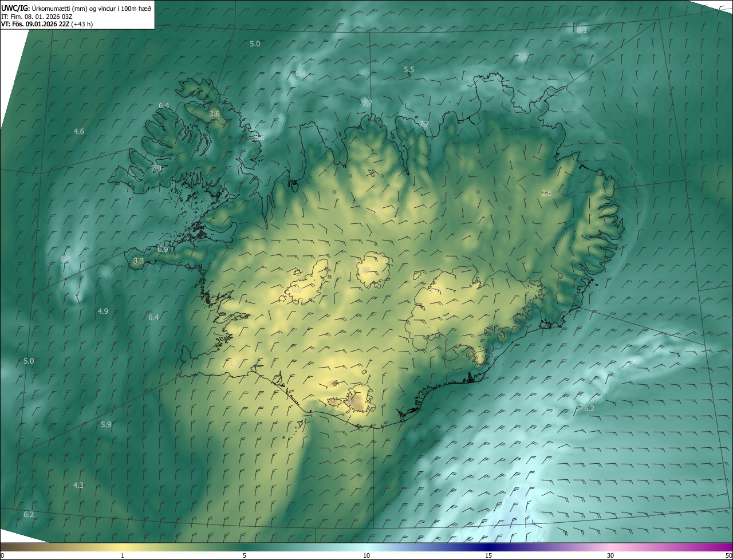733x560 pixels.
Task: Click the '5.9' value on the map
Action: tap(106, 424)
